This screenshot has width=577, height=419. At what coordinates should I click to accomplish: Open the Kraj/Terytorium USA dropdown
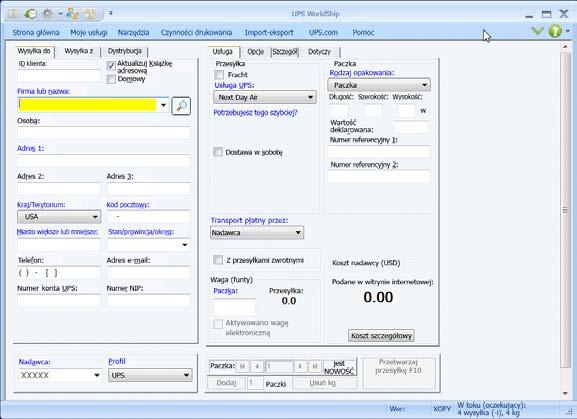[x=59, y=217]
